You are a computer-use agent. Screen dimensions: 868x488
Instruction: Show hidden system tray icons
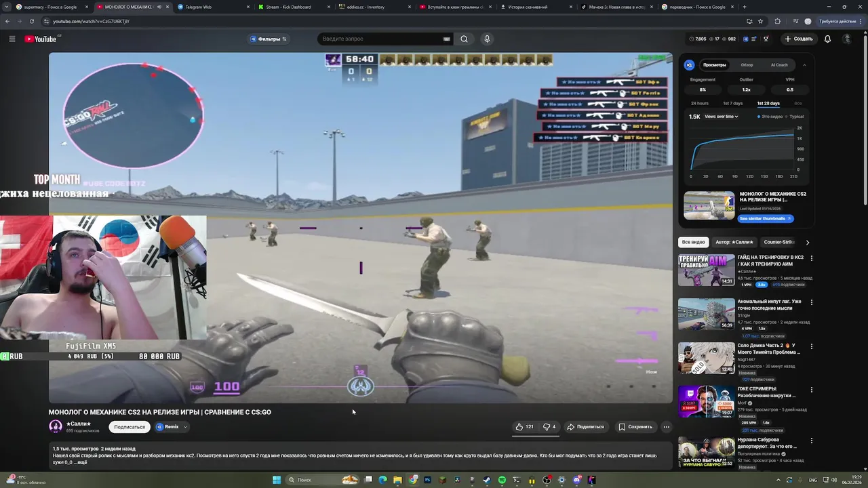pyautogui.click(x=778, y=480)
